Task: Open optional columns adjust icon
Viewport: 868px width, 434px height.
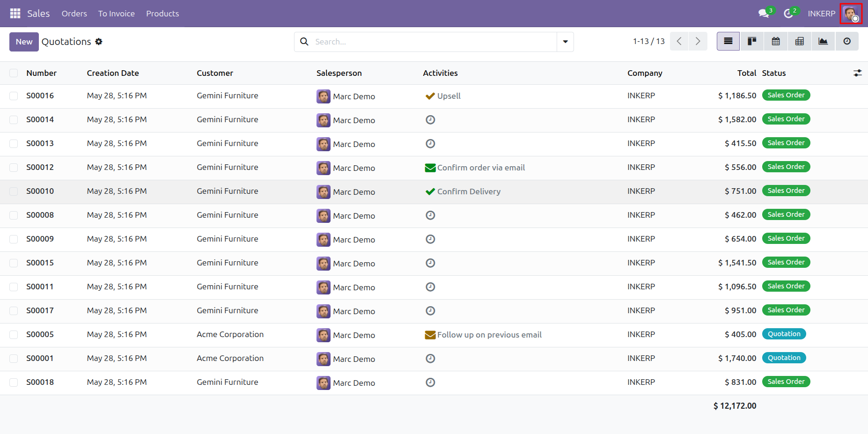Action: tap(857, 73)
